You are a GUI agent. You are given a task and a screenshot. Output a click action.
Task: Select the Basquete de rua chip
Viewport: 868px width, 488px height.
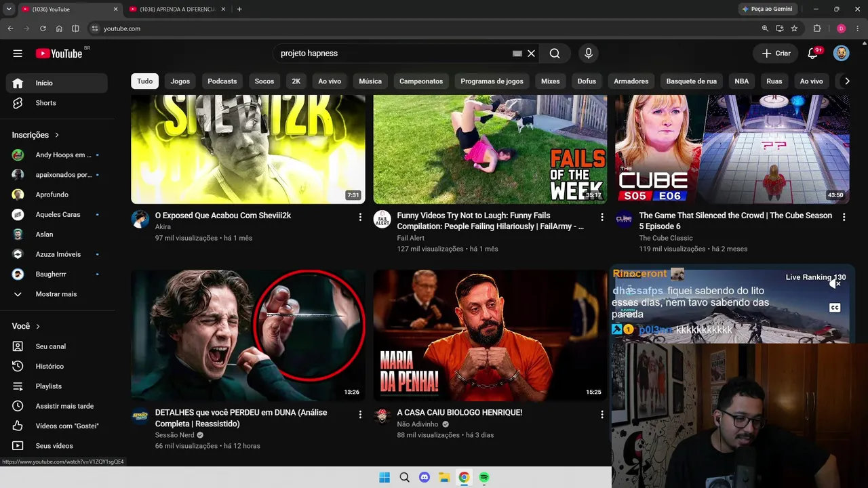[x=692, y=81]
